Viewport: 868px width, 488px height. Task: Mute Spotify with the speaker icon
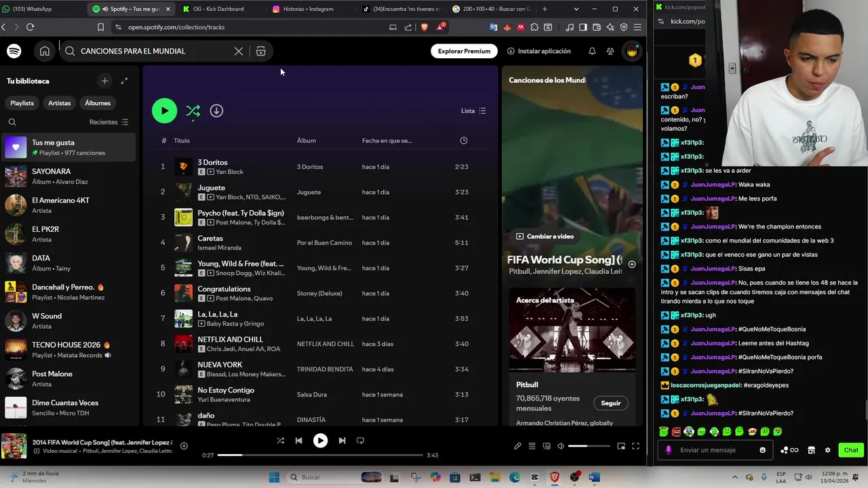click(560, 446)
